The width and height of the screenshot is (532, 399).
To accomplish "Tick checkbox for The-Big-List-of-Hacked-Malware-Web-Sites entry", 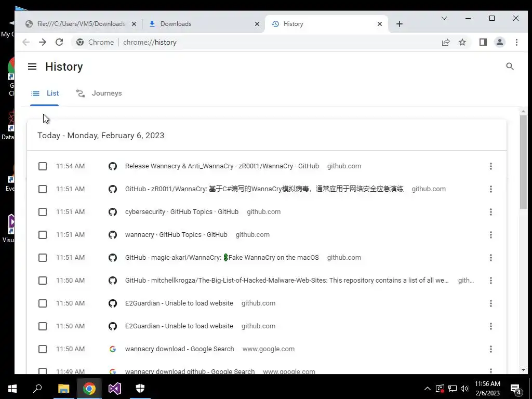I will click(x=43, y=281).
